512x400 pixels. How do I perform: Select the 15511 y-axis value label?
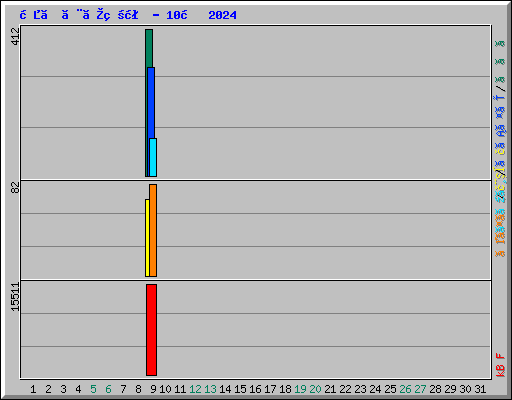tap(15, 297)
